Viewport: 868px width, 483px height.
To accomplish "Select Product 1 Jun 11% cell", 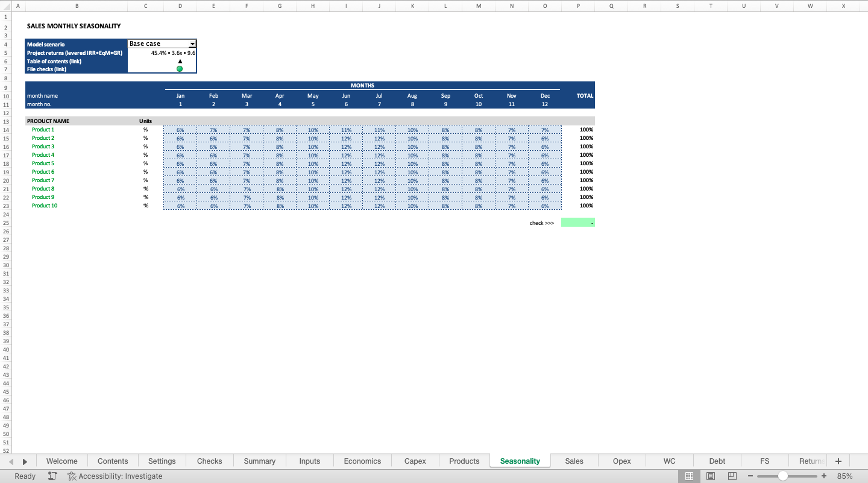I will pyautogui.click(x=346, y=130).
